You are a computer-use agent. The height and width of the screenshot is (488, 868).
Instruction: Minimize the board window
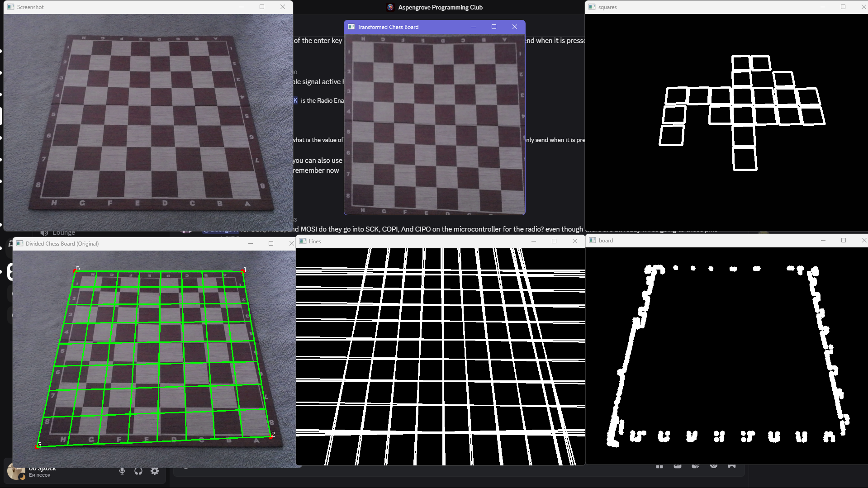tap(823, 241)
